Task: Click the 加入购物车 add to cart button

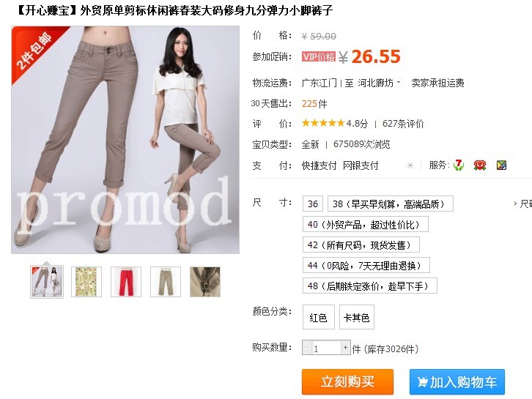Action: click(x=457, y=382)
